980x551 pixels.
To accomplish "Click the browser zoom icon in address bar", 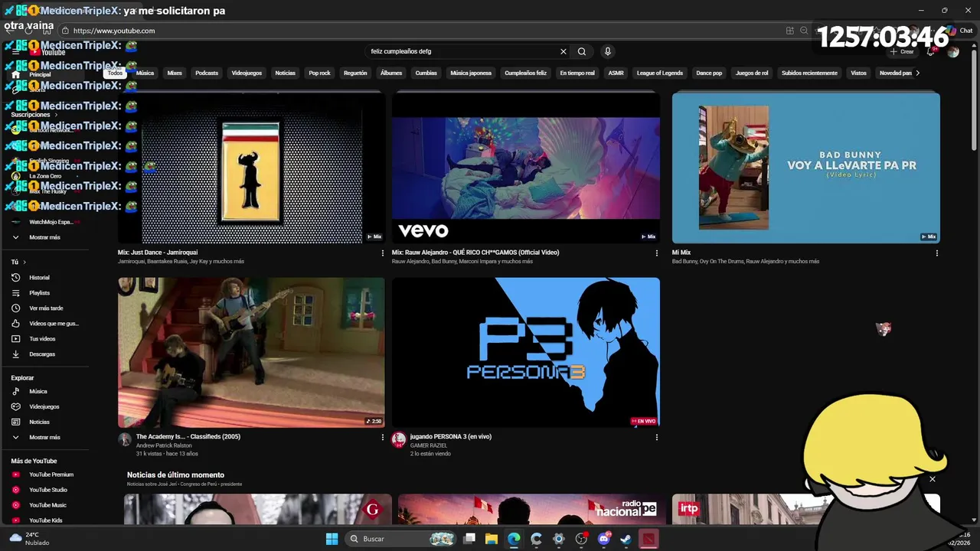I will click(804, 31).
